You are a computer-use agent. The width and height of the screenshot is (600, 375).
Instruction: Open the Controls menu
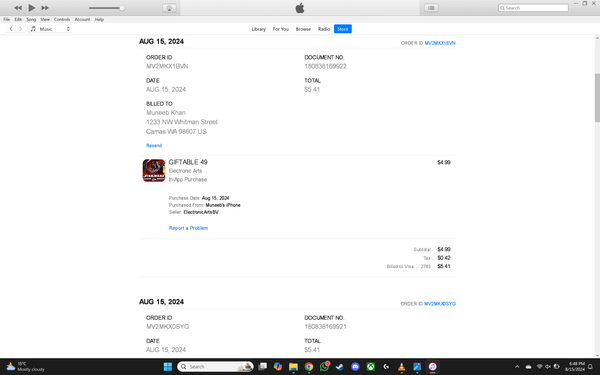point(62,20)
